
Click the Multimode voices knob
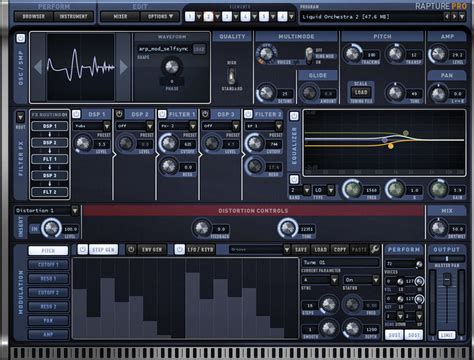pyautogui.click(x=266, y=54)
